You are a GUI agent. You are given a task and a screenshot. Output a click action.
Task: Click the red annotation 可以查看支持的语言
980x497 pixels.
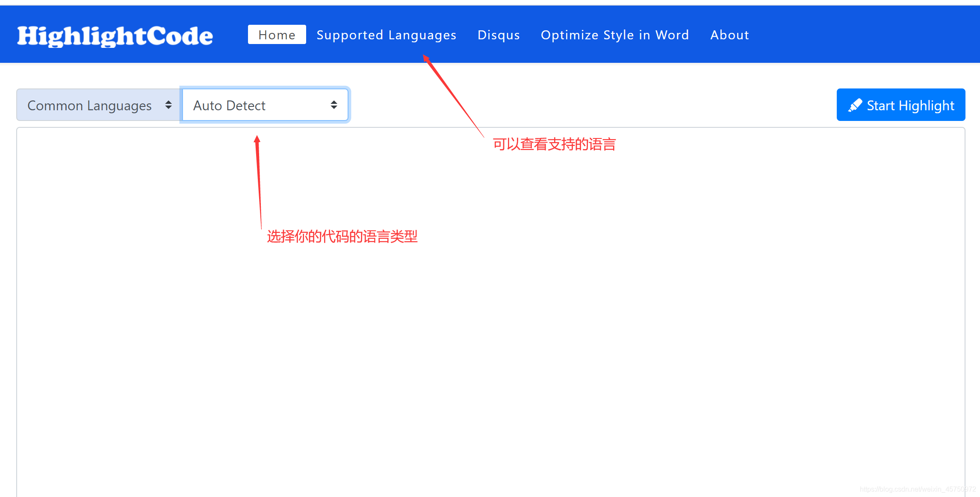click(x=554, y=144)
